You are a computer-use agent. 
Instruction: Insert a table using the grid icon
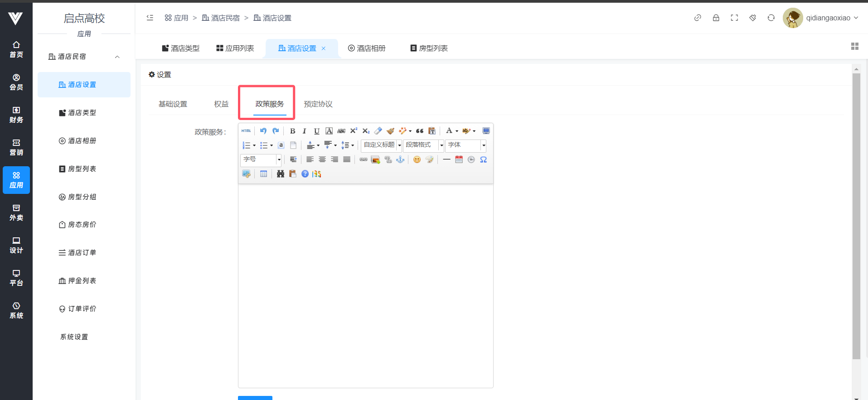coord(263,174)
